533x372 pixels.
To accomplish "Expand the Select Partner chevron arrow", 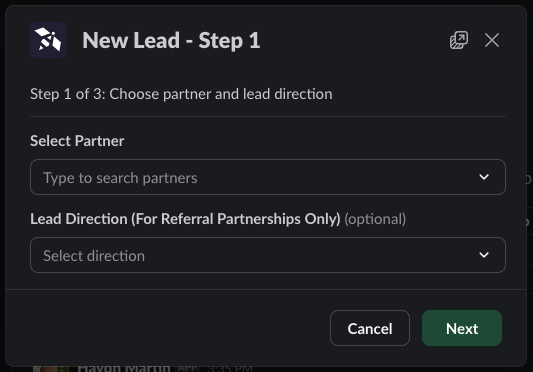I will 484,177.
